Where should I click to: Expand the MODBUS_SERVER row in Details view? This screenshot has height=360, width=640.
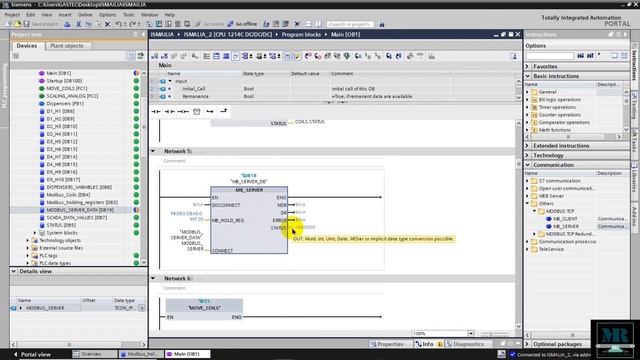click(x=21, y=308)
